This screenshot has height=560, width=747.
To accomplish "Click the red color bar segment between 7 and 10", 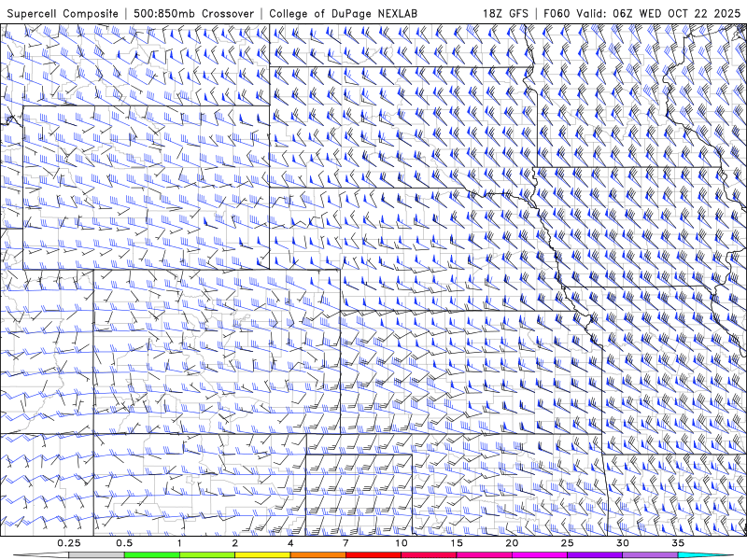I will 373,555.
